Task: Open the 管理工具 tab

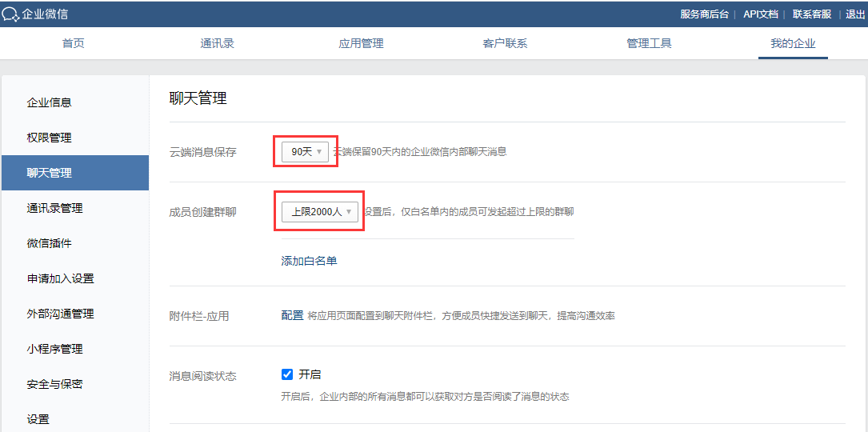Action: click(x=649, y=43)
